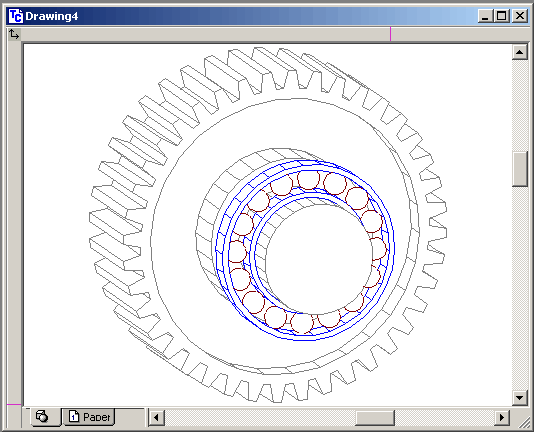Click the ruler origin icon at top-left corner

pyautogui.click(x=14, y=34)
